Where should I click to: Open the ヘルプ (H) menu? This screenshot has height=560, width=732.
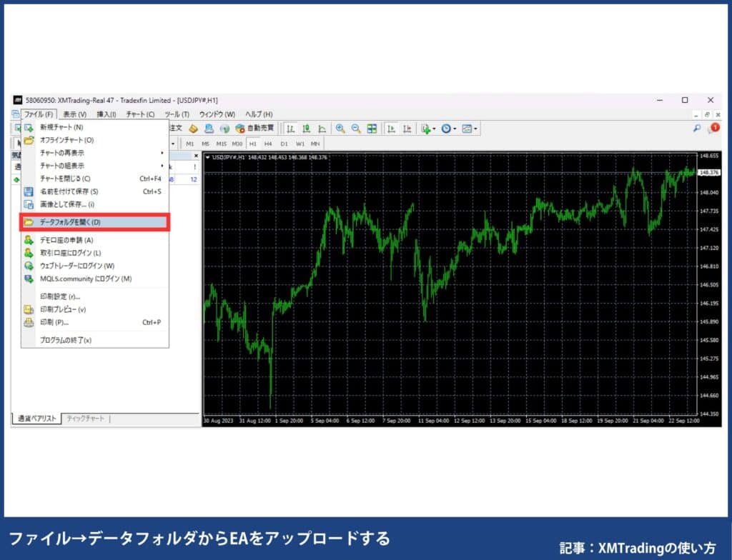coord(259,114)
